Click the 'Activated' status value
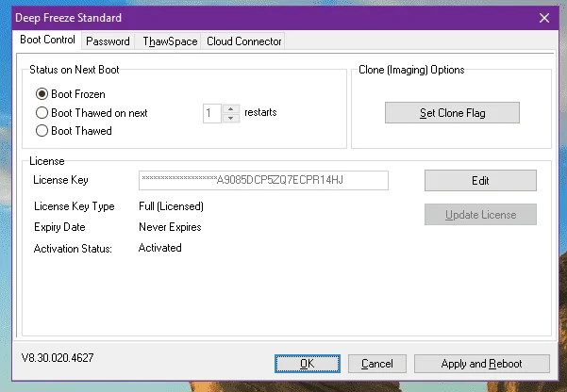This screenshot has width=567, height=392. coord(159,248)
